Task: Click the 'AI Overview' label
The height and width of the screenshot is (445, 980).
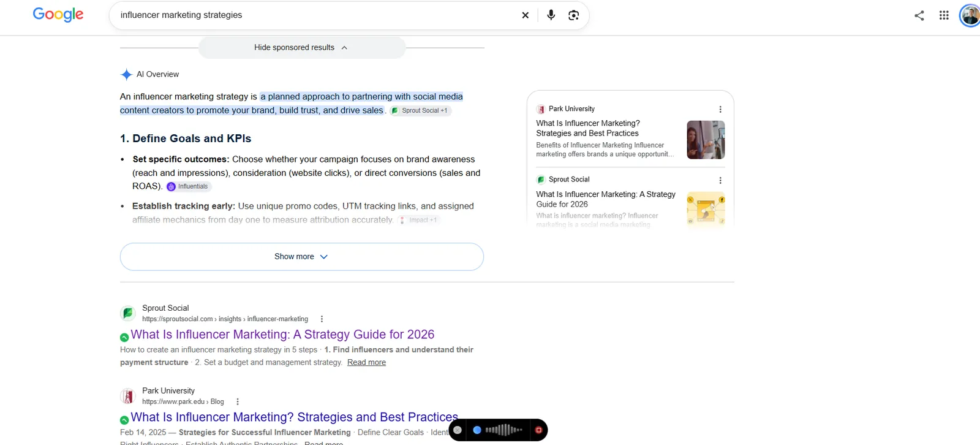Action: [157, 74]
